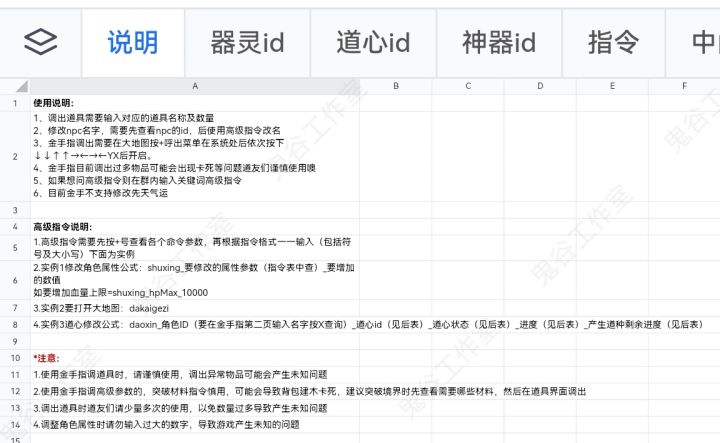This screenshot has width=720, height=443.
Task: Select column D header
Action: point(540,86)
